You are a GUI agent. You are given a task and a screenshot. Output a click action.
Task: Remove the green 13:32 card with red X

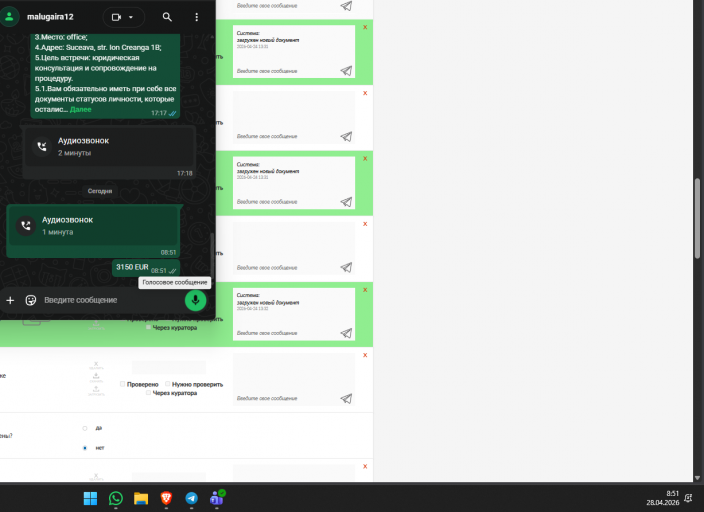365,290
